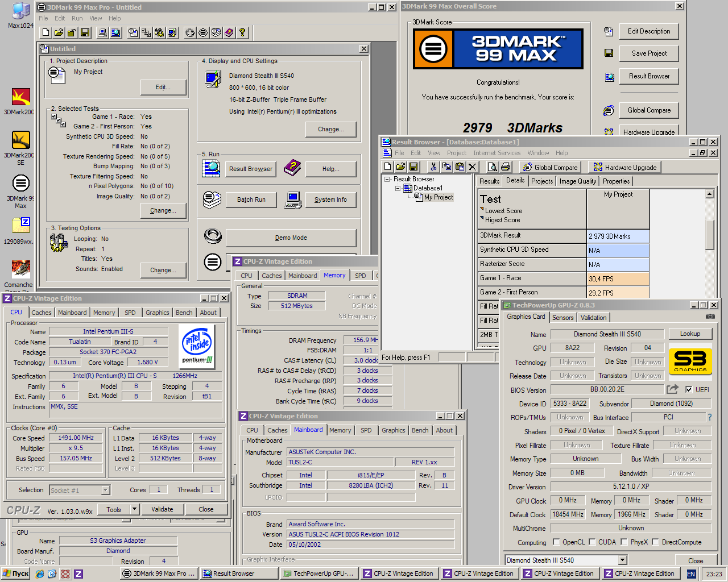Toggle DirectCompute checkbox in GPU-Z
The height and width of the screenshot is (582, 728).
click(x=655, y=542)
